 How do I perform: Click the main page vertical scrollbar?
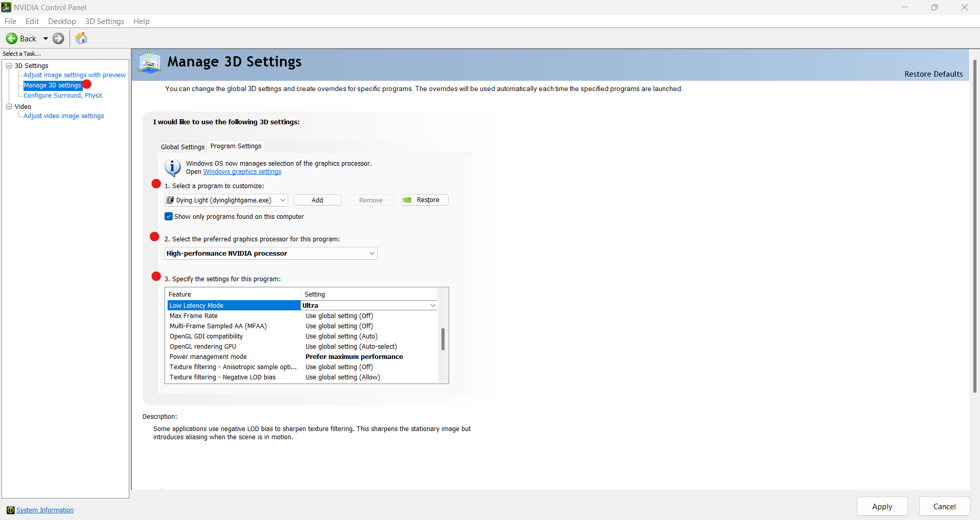click(x=974, y=227)
